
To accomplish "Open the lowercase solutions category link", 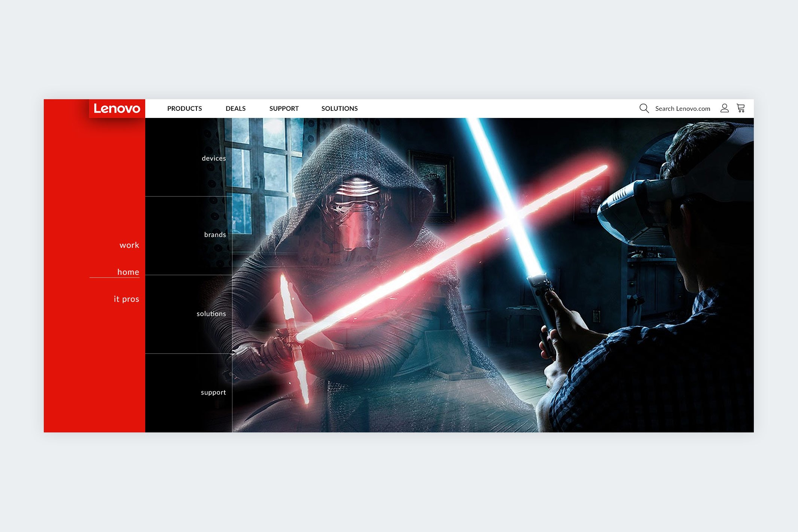I will (211, 314).
